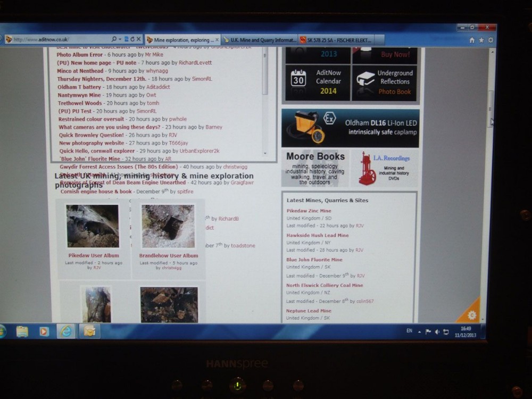Open AditNow Calendar 2014 banner
Image resolution: width=532 pixels, height=399 pixels.
[318, 81]
